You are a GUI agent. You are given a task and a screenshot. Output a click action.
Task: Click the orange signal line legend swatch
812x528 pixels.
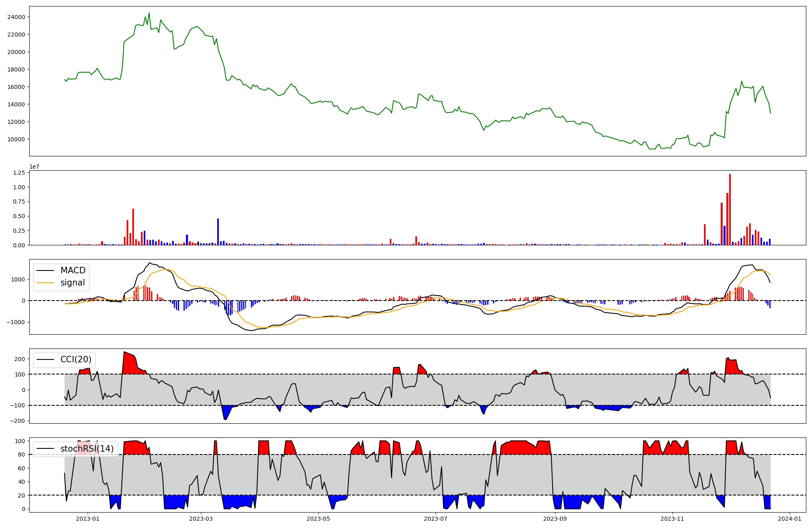click(45, 283)
